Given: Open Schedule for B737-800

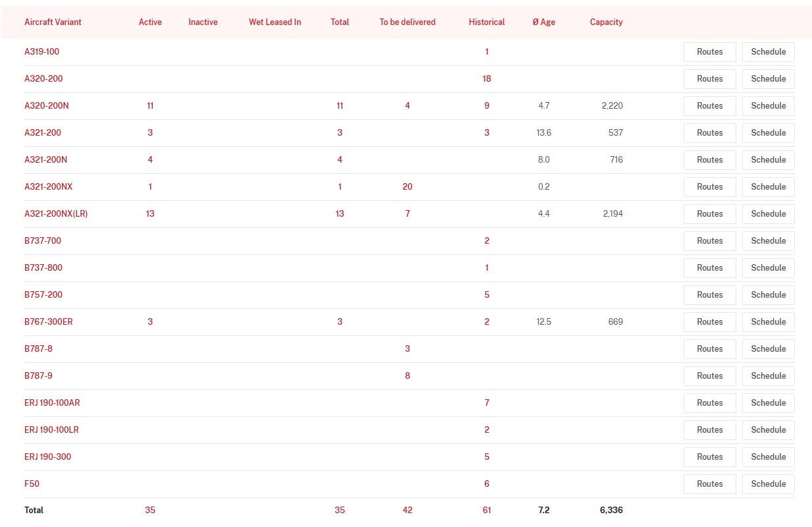Looking at the screenshot, I should point(769,268).
